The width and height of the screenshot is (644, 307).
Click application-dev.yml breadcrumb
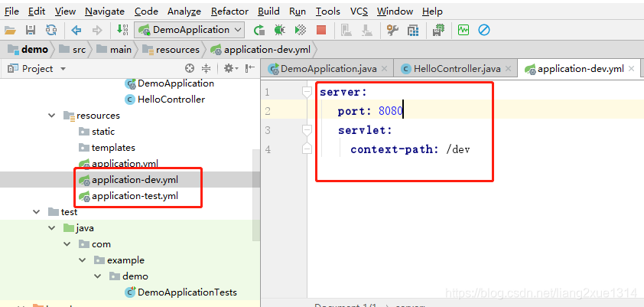point(261,50)
